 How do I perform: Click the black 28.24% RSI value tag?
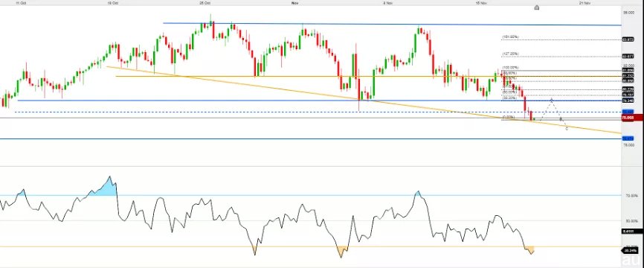click(631, 250)
